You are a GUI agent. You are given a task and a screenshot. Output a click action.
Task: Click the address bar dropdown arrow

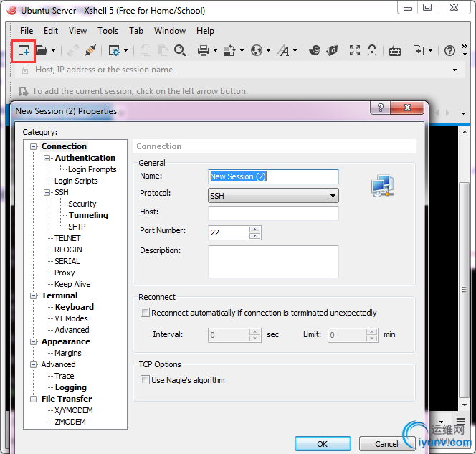coord(454,70)
